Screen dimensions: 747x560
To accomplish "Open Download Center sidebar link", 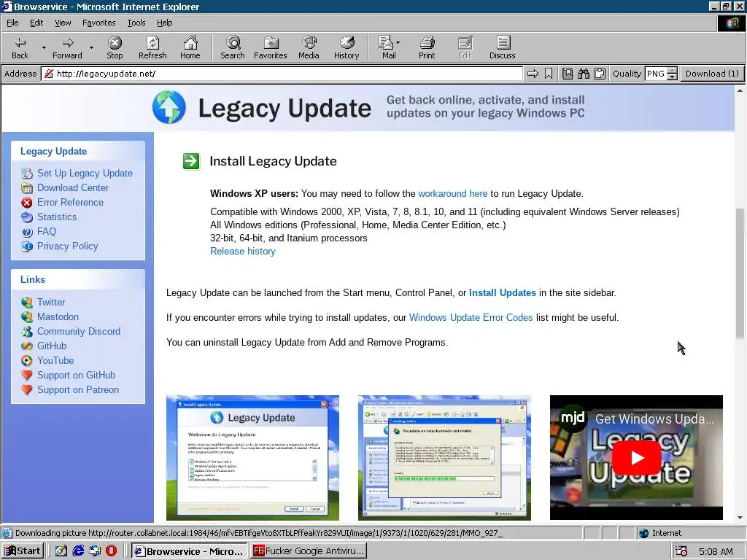I will [73, 187].
